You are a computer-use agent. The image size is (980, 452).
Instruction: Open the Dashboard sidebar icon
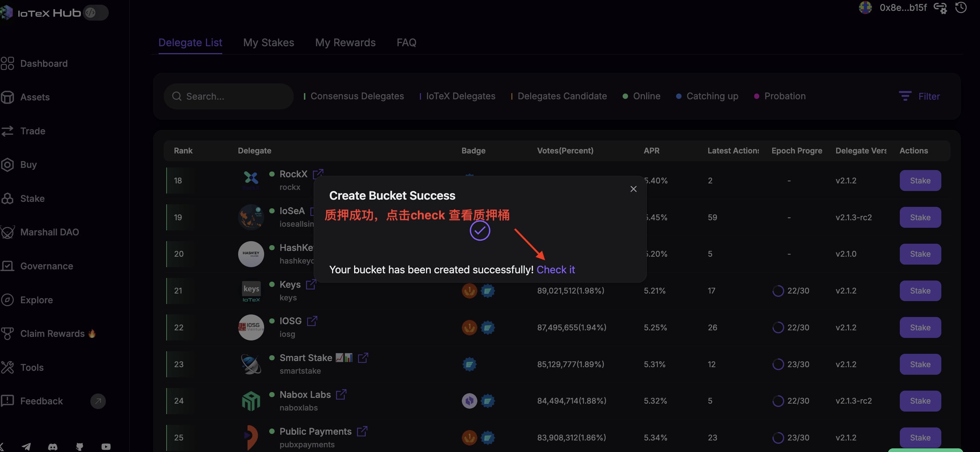(7, 64)
